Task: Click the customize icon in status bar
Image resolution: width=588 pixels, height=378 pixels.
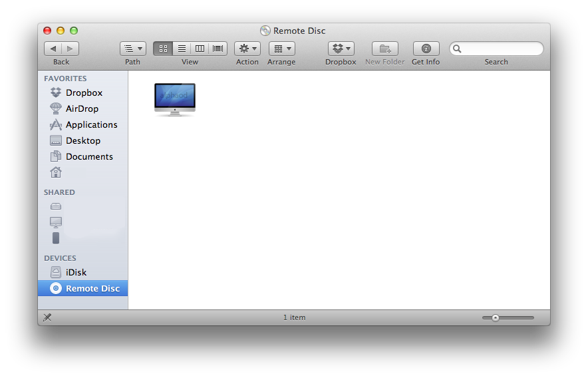Action: 47,318
